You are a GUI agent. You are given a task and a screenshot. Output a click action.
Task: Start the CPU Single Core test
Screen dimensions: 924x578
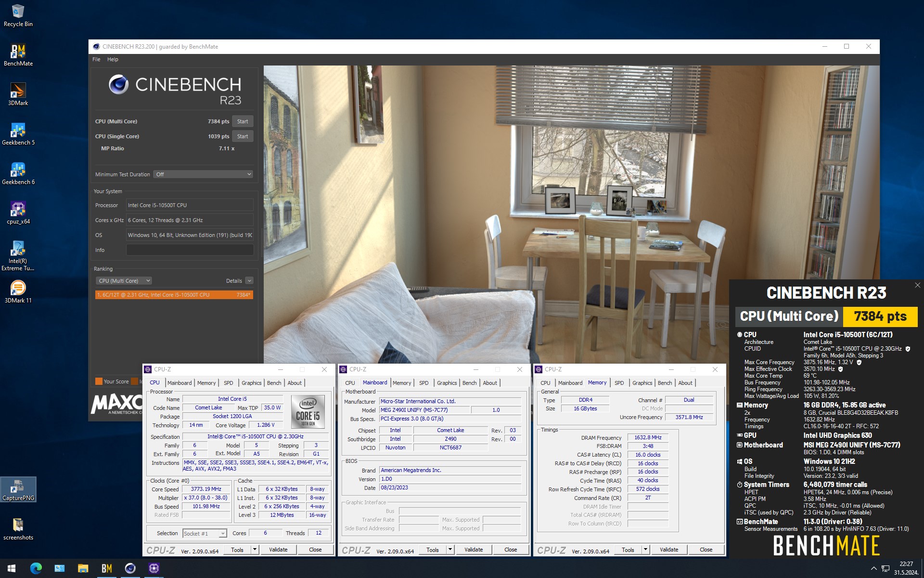click(x=243, y=136)
